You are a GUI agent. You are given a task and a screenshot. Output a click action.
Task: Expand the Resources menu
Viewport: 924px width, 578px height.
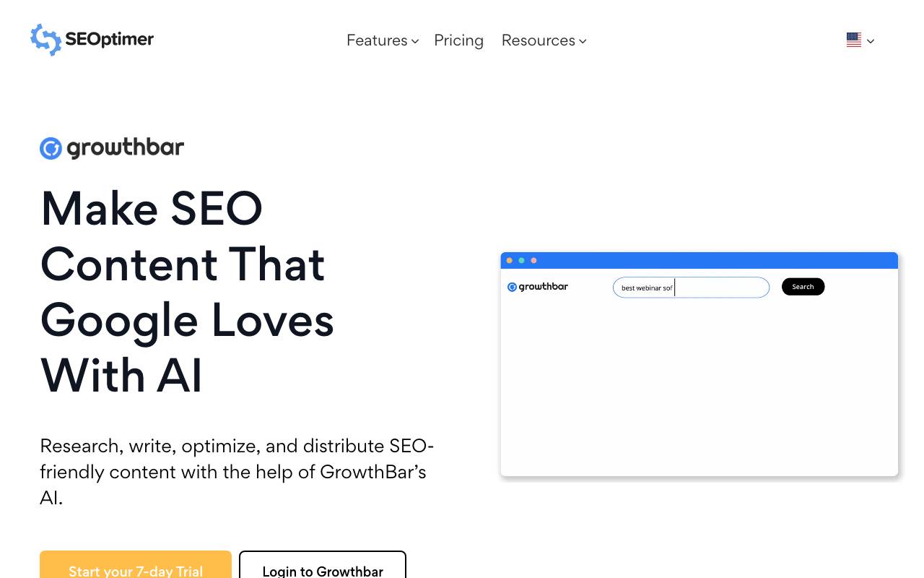point(544,40)
